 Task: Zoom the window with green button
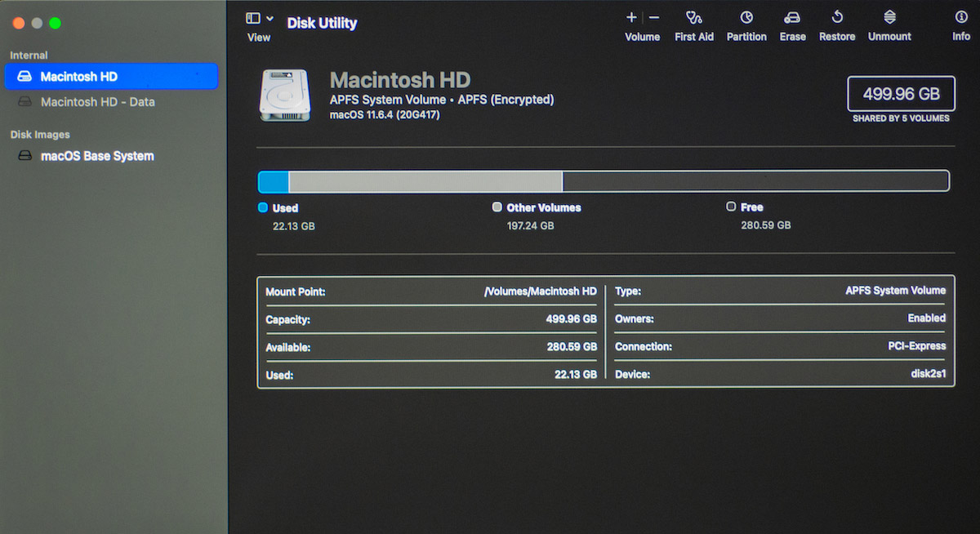tap(56, 23)
